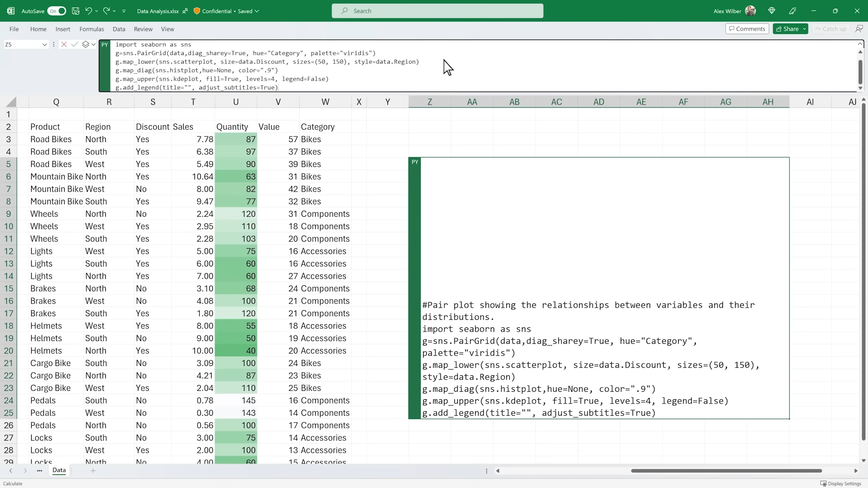Screen dimensions: 868x488
Task: Click the Comments button
Action: pyautogui.click(x=747, y=29)
